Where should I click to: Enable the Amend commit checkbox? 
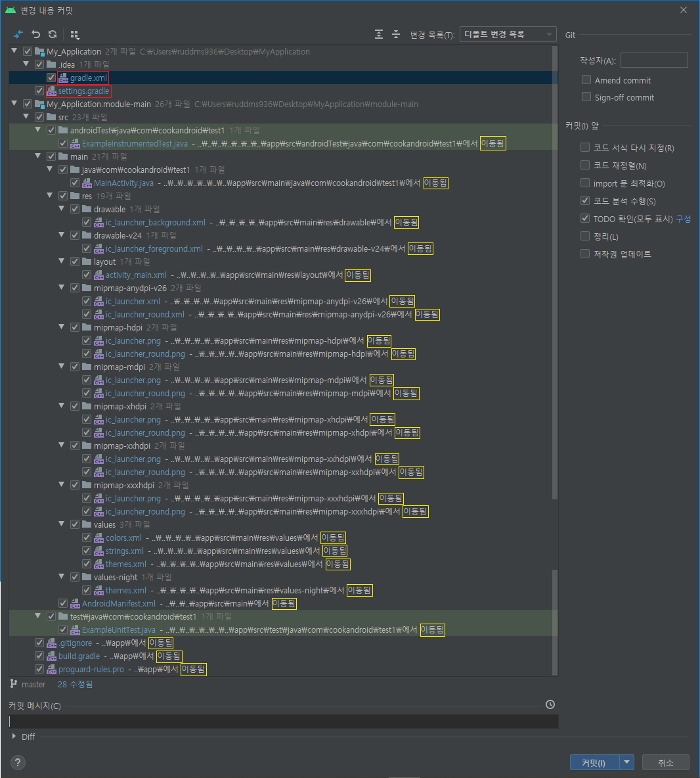point(586,80)
